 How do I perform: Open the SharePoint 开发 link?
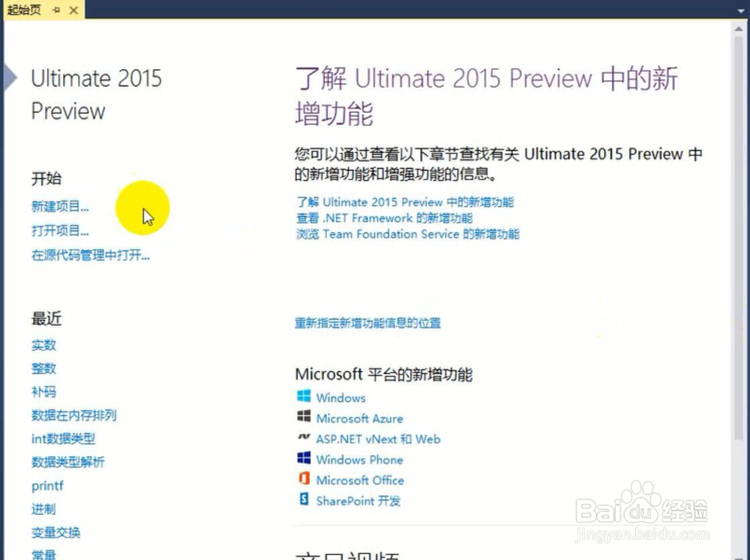tap(358, 501)
